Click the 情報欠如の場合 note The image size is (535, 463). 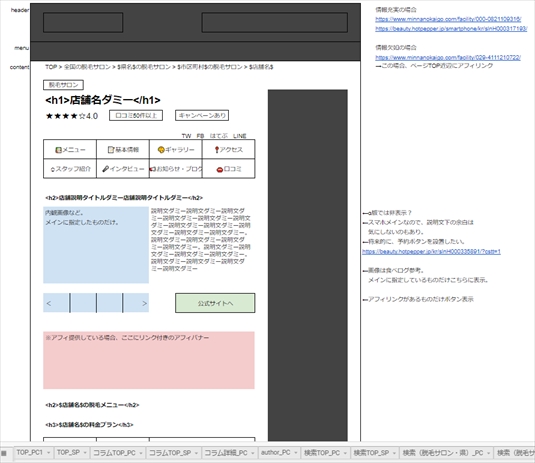pos(396,47)
